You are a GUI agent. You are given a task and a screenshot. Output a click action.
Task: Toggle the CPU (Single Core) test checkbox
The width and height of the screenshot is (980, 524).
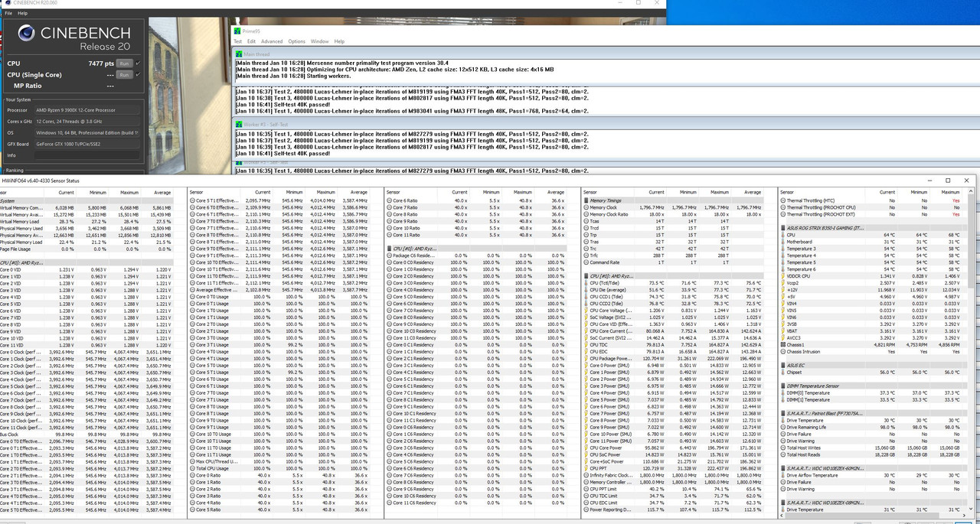click(137, 75)
